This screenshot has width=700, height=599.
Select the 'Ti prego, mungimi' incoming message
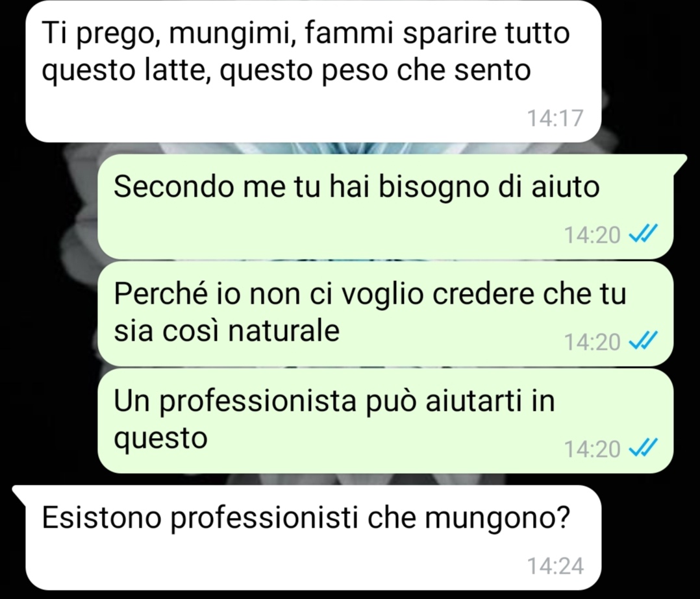314,71
